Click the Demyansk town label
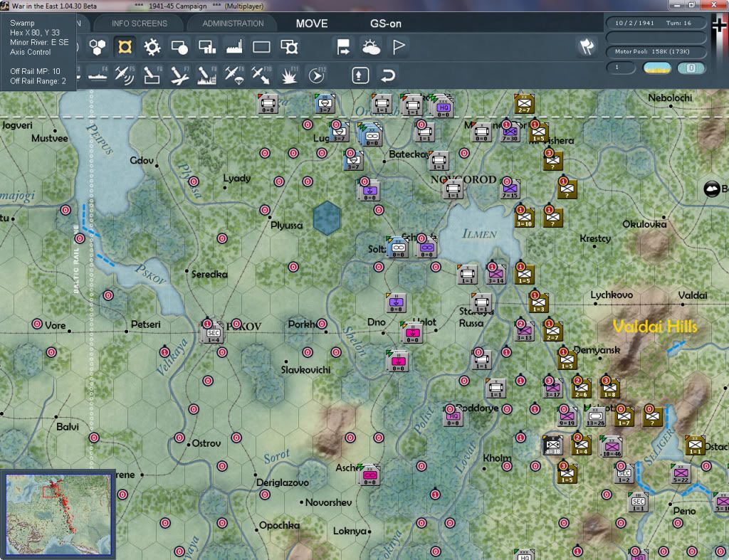This screenshot has height=560, width=729. click(597, 350)
